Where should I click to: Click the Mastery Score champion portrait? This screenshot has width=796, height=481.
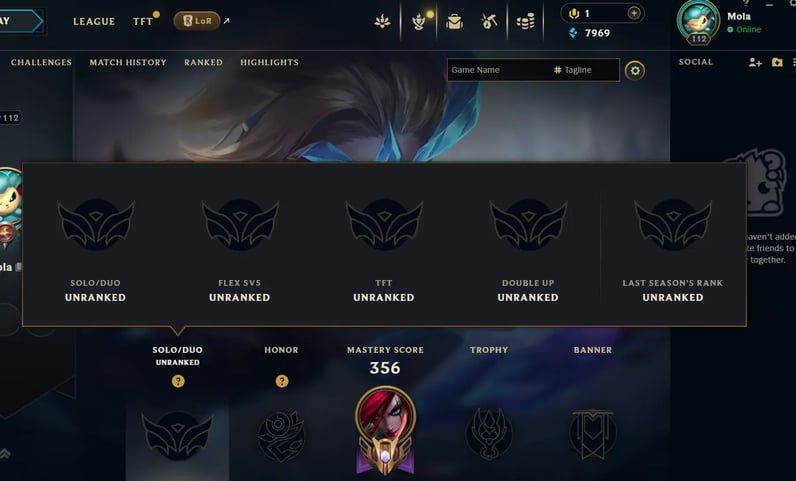[x=385, y=415]
